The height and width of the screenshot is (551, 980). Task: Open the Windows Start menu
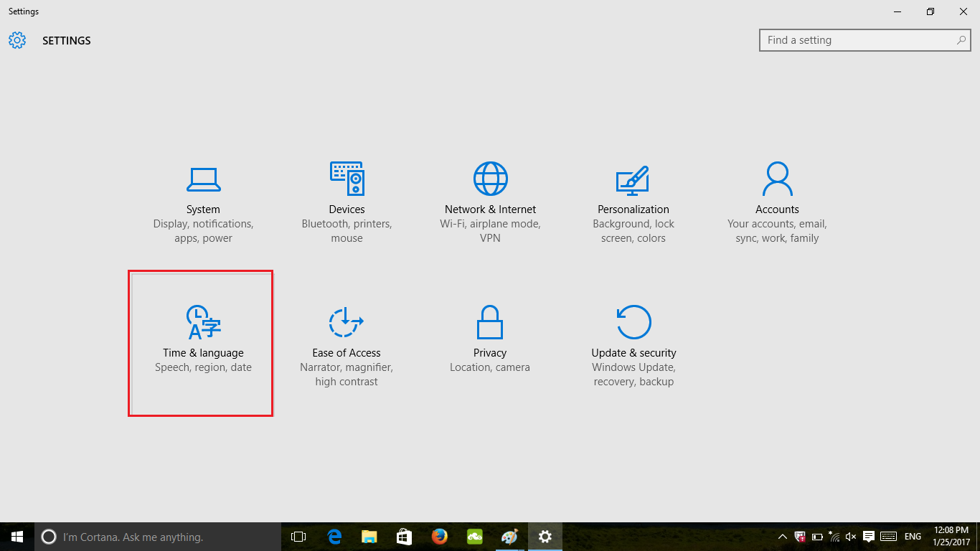(x=17, y=537)
